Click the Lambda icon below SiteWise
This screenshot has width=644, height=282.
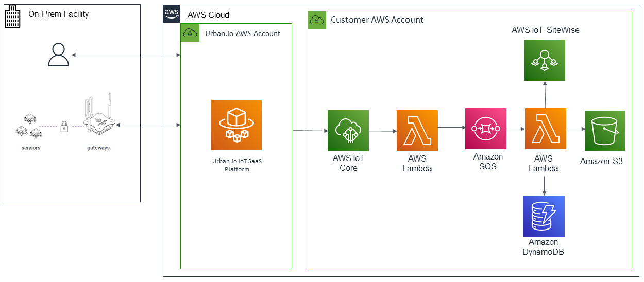pos(546,129)
